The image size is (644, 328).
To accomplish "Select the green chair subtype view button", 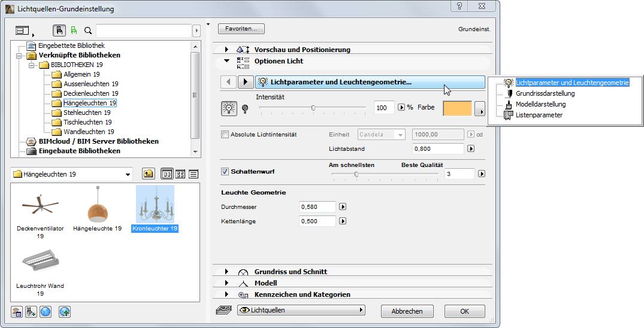I will pos(74,31).
